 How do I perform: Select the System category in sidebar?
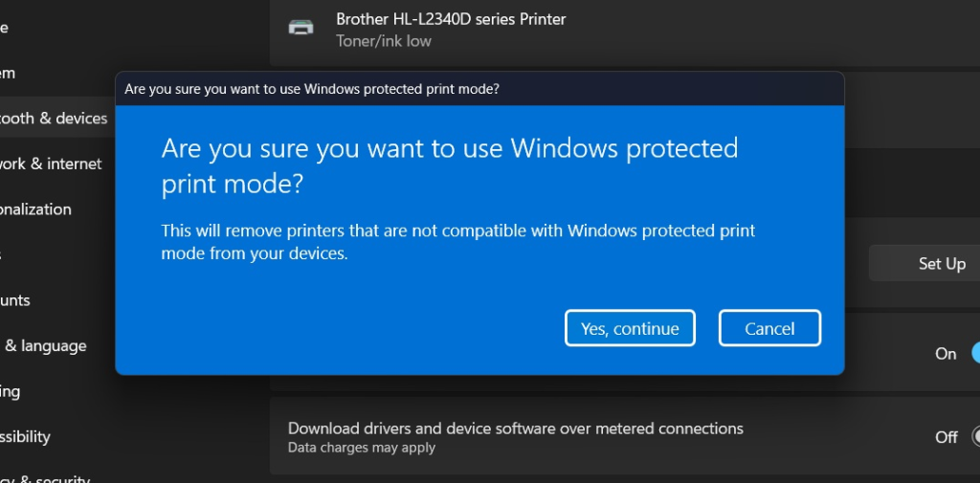tap(8, 73)
